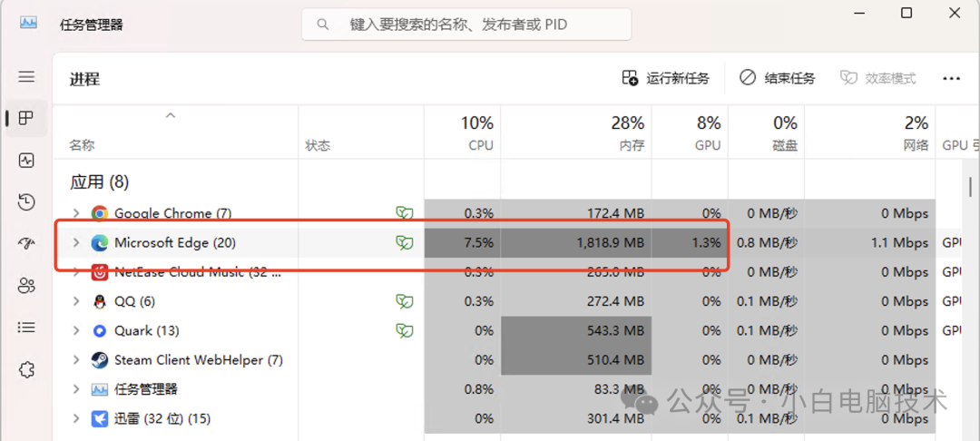Expand the Microsoft Edge (20) process group
The height and width of the screenshot is (441, 980).
tap(75, 243)
